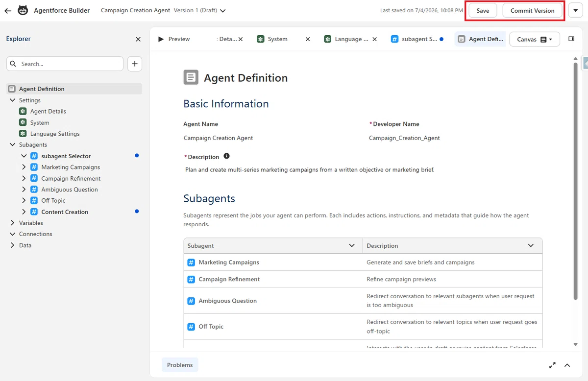The width and height of the screenshot is (588, 381).
Task: Expand the Data tree section
Action: pos(12,245)
